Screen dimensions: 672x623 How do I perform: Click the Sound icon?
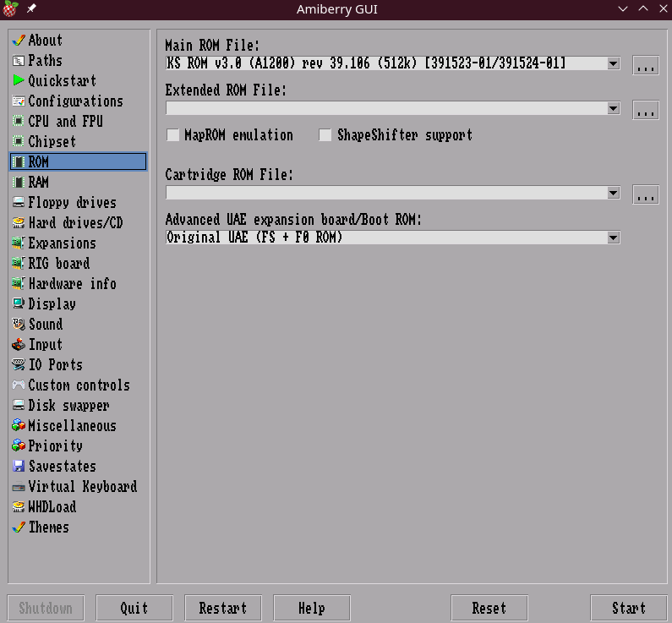19,325
